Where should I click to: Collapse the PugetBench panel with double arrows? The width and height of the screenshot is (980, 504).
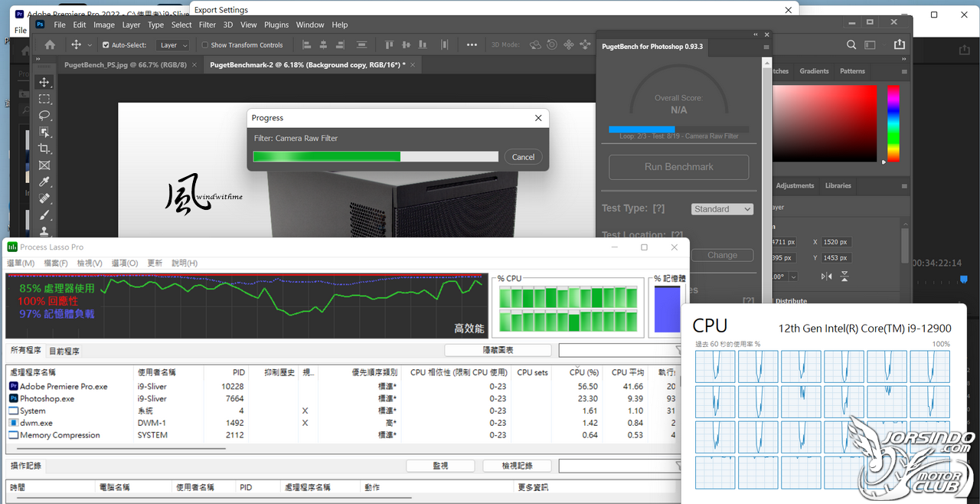click(756, 34)
